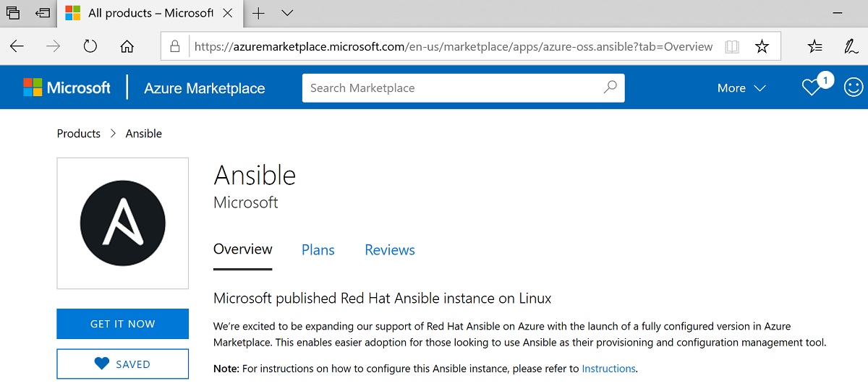
Task: Click the feedback smiley face icon
Action: coord(854,87)
